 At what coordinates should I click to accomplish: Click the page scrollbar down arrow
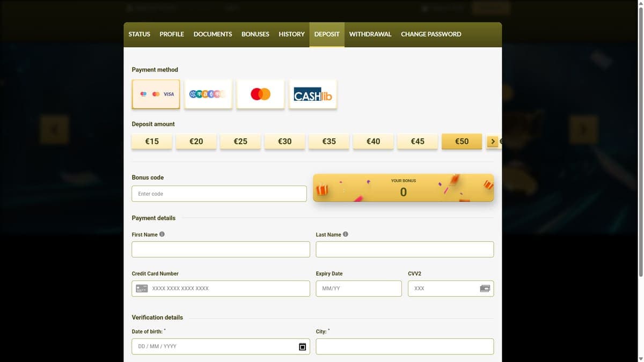[x=640, y=358]
